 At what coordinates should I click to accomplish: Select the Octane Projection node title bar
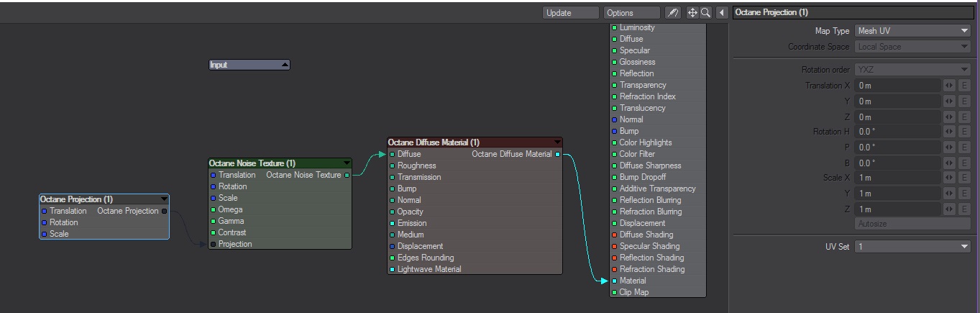[104, 199]
